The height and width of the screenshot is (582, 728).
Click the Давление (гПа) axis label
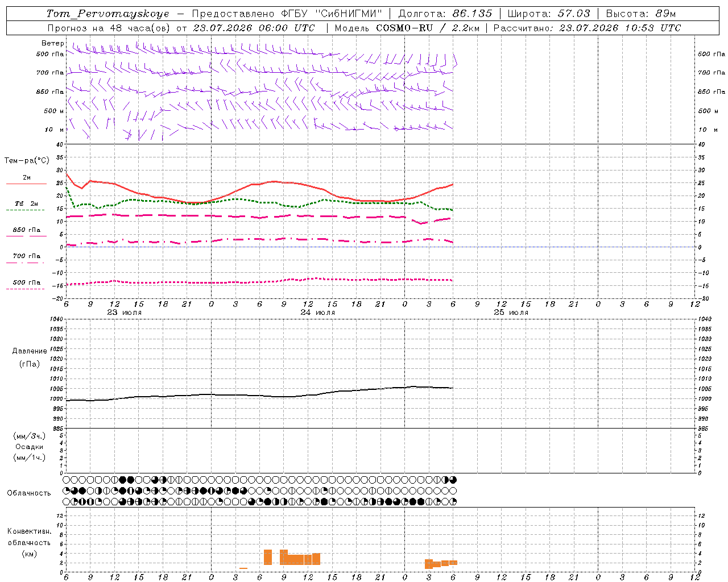[29, 357]
